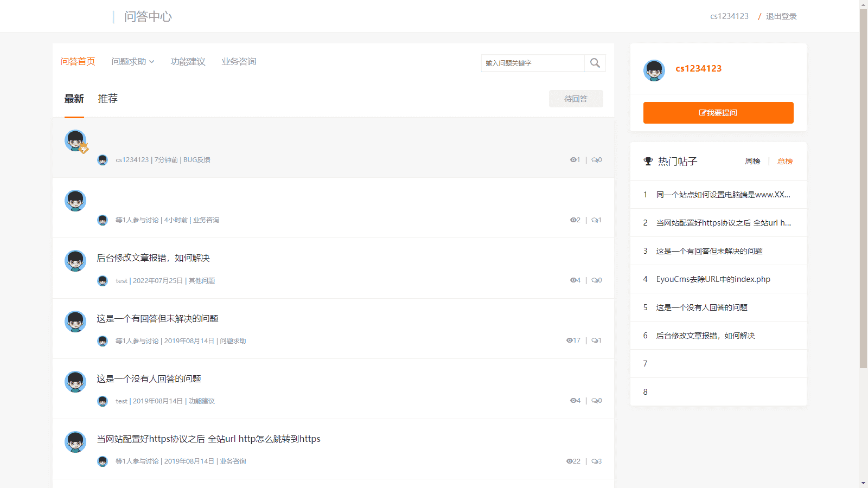868x488 pixels.
Task: Click 退出登录 to log out
Action: coord(781,16)
